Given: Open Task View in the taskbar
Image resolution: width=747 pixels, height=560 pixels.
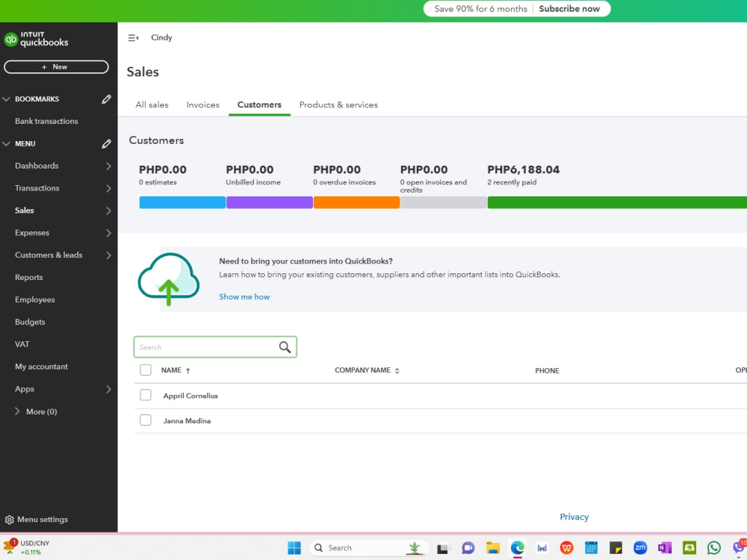Looking at the screenshot, I should pyautogui.click(x=442, y=548).
